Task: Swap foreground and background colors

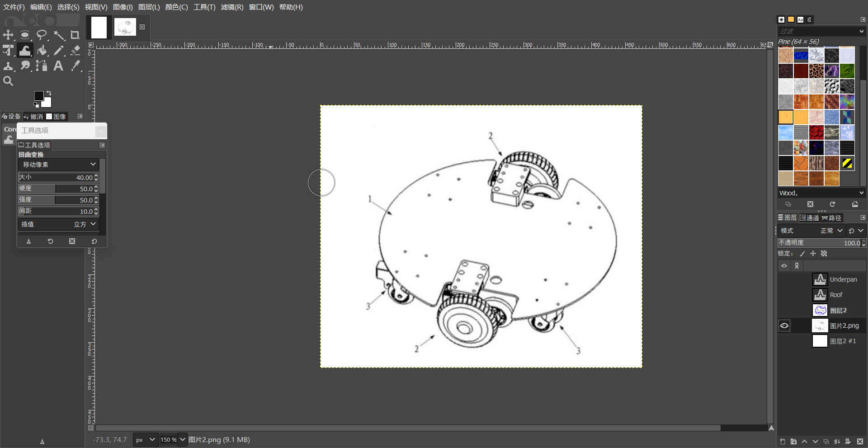Action: click(49, 93)
